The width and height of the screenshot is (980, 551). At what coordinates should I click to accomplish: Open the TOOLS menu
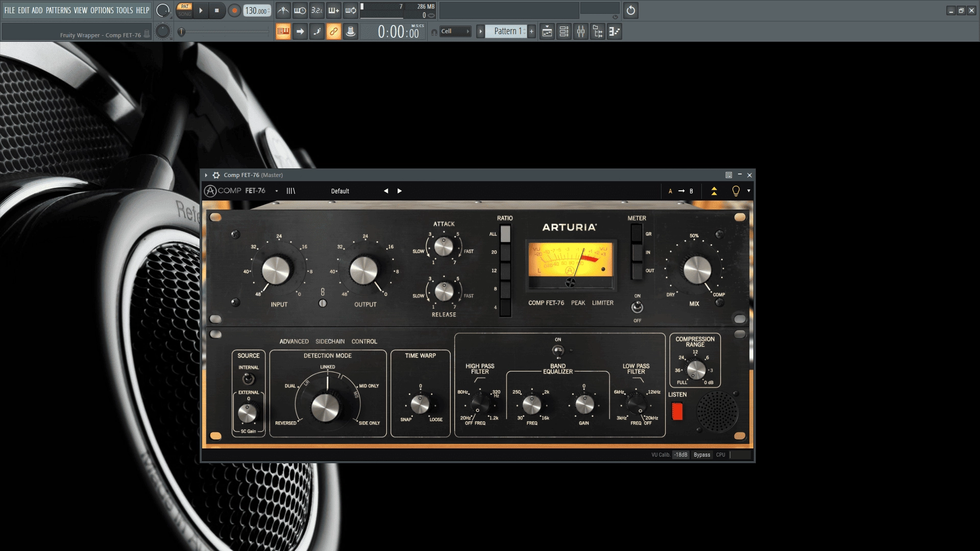click(125, 10)
